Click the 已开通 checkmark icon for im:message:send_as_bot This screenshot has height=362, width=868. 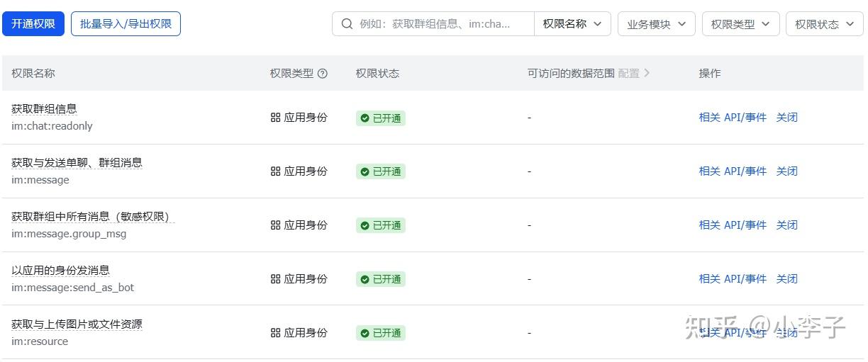pyautogui.click(x=365, y=279)
